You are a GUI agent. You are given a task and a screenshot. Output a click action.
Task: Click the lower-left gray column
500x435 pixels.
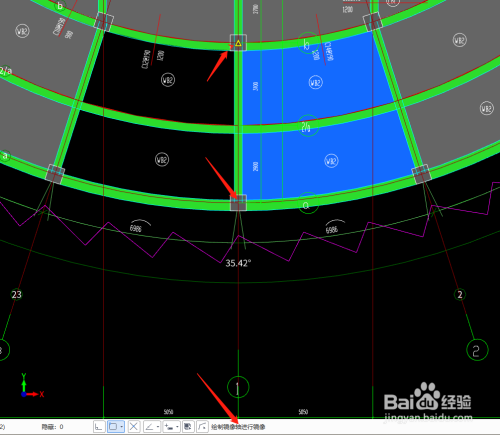click(55, 174)
